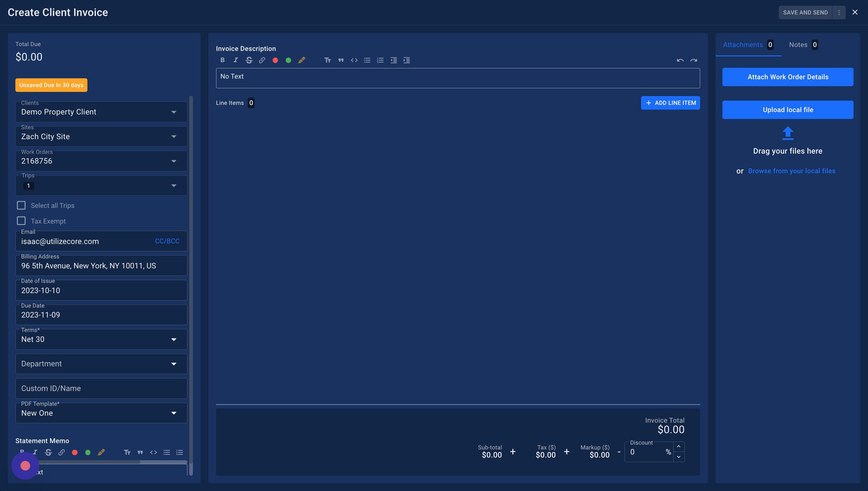Toggle bold in Invoice Description toolbar
Viewport: 868px width, 491px height.
[222, 60]
